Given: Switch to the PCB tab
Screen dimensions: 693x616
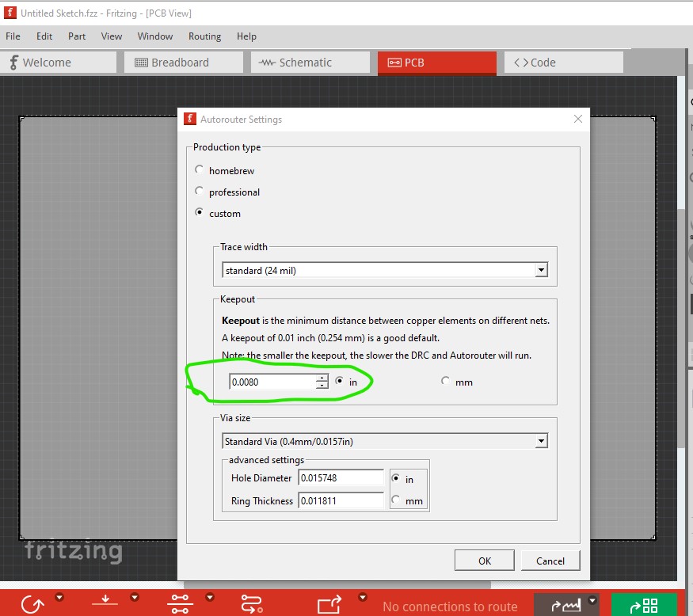Looking at the screenshot, I should [437, 63].
